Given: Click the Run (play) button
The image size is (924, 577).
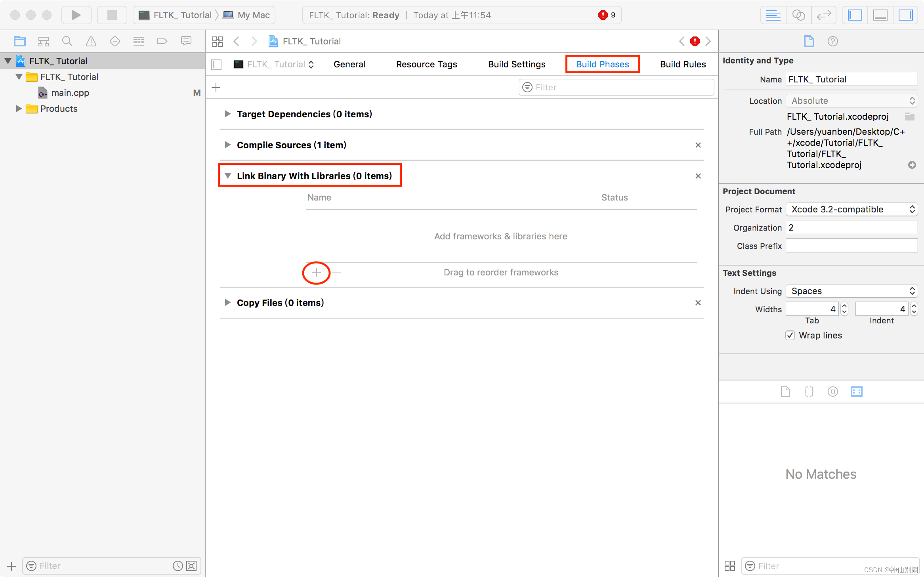Looking at the screenshot, I should 76,15.
